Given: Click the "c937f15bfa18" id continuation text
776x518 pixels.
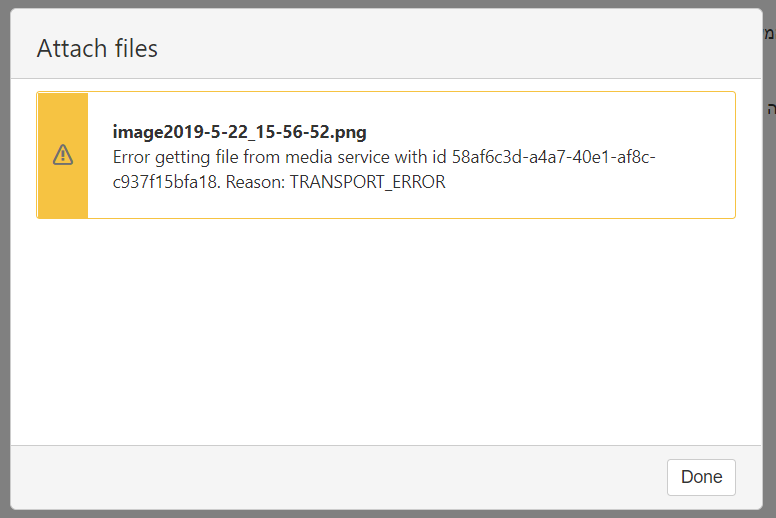Looking at the screenshot, I should point(166,182).
